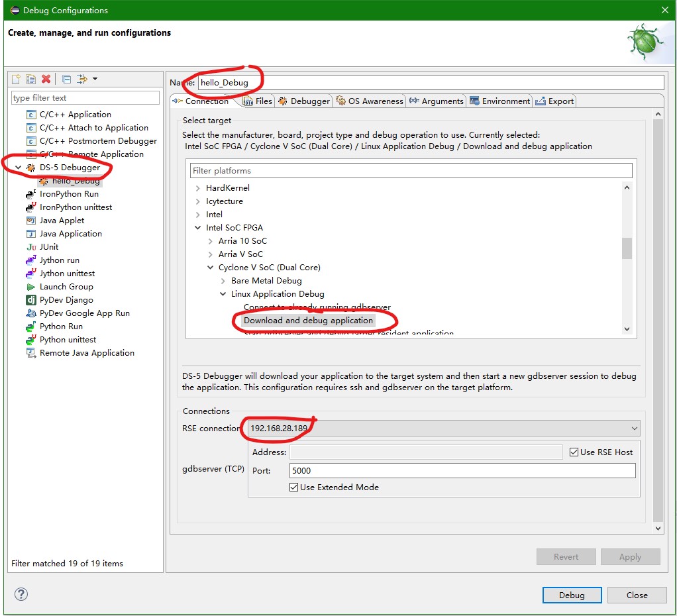This screenshot has height=616, width=677.
Task: Open the help question mark icon
Action: tap(21, 594)
